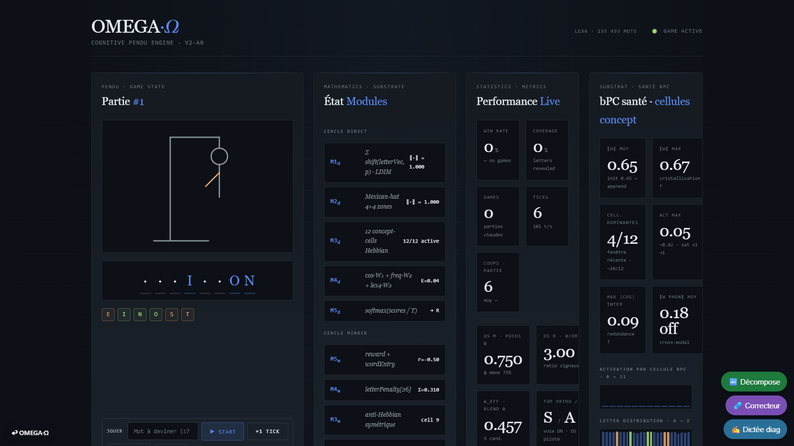Select the green letter O tile
Screen dimensions: 794x446
pyautogui.click(x=156, y=314)
